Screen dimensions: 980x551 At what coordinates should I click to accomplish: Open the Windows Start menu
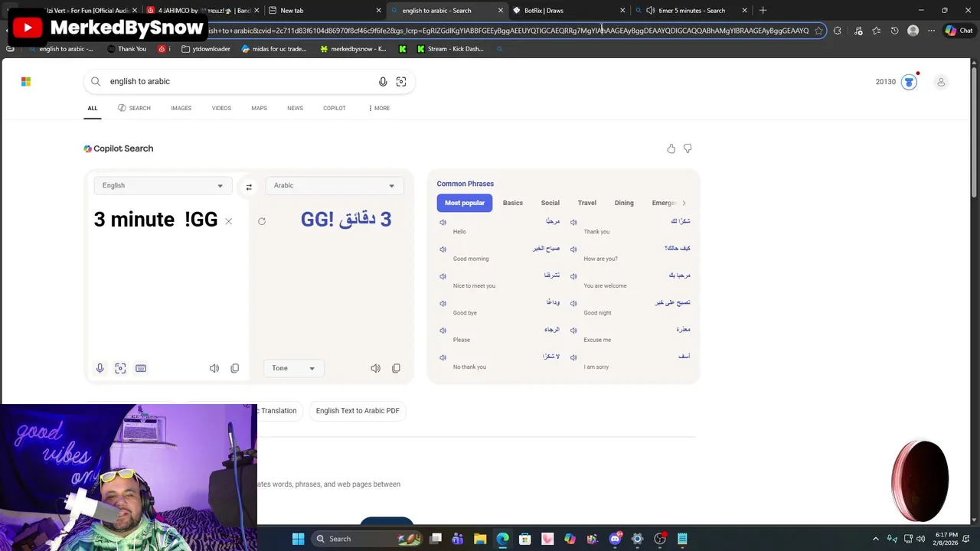[x=298, y=539]
